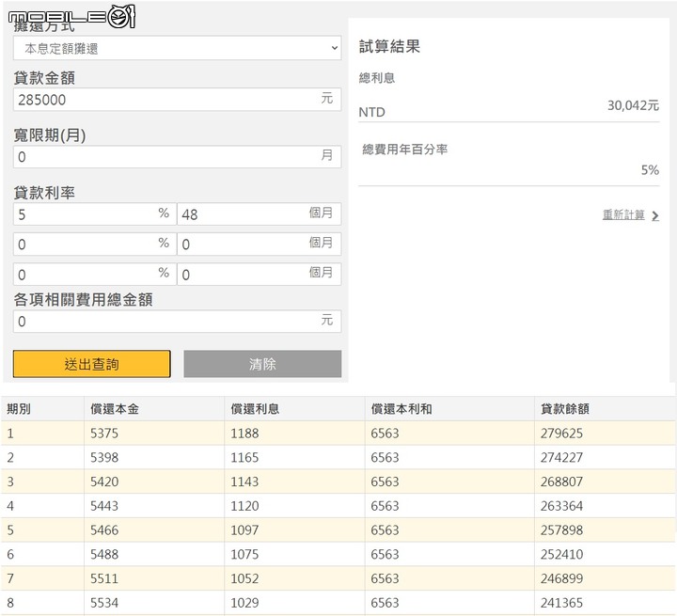Focus the 寬限期(月) input field
Viewport: 677px width, 616px height.
click(x=177, y=156)
